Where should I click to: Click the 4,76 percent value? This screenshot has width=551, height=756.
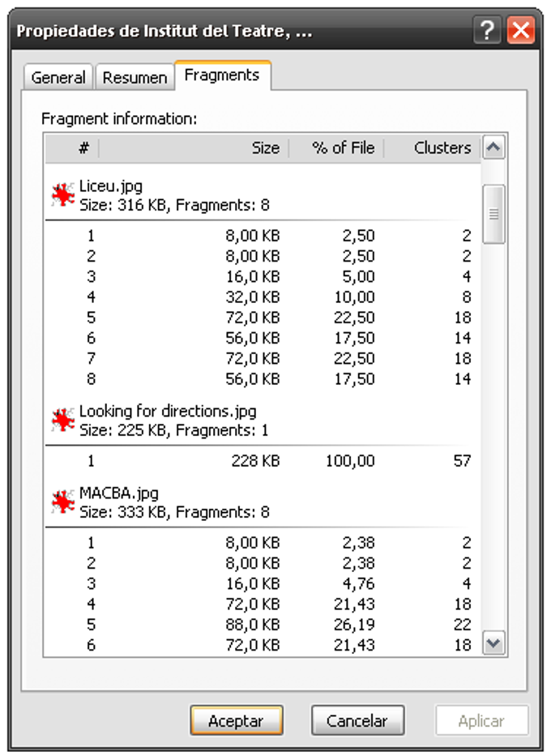point(358,584)
